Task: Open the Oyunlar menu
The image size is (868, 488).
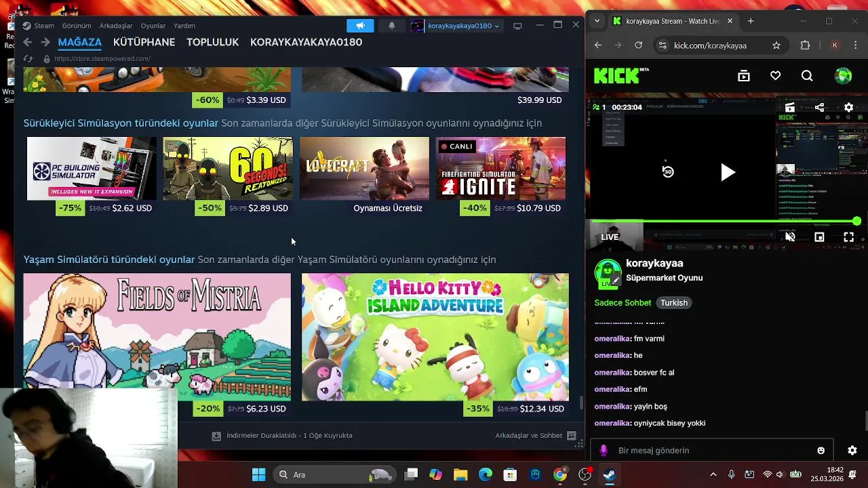Action: coord(153,26)
